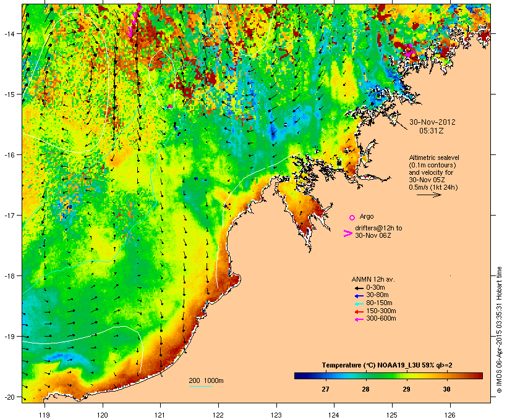Click the '30-Nov-2012' date label
The width and height of the screenshot is (507, 420).
[x=432, y=122]
